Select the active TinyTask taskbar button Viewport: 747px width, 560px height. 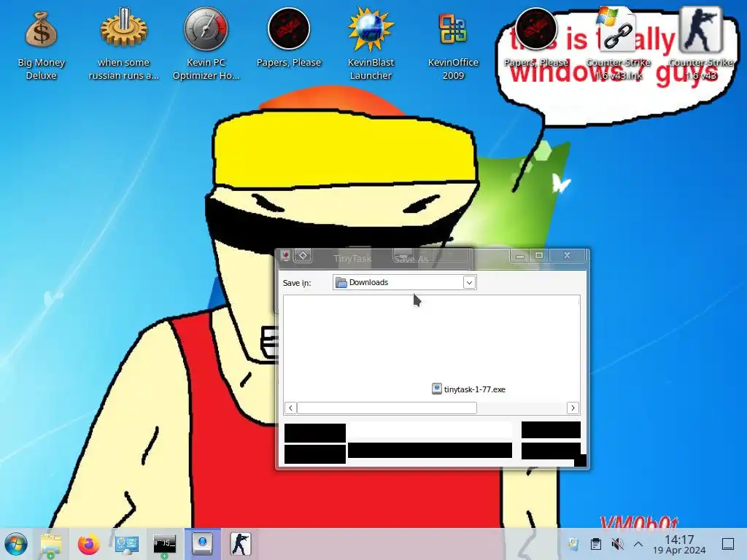tap(203, 544)
